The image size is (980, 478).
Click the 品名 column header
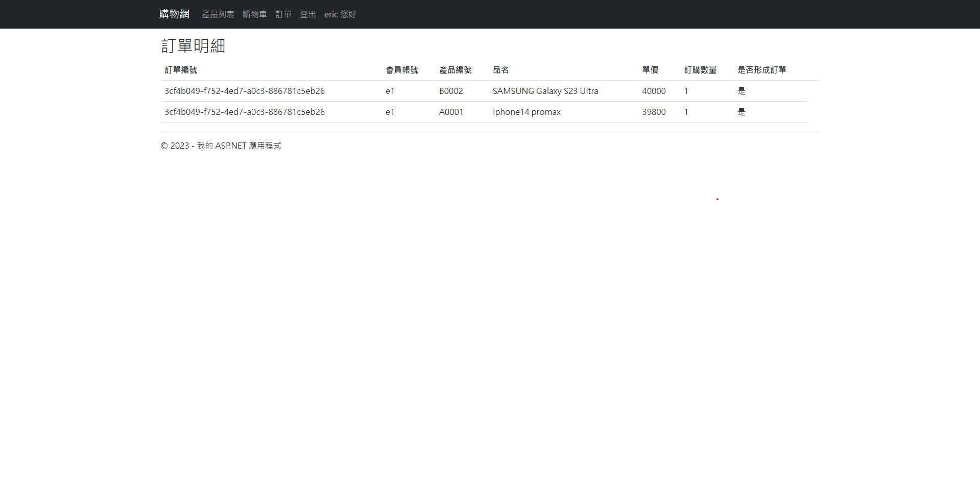[501, 70]
